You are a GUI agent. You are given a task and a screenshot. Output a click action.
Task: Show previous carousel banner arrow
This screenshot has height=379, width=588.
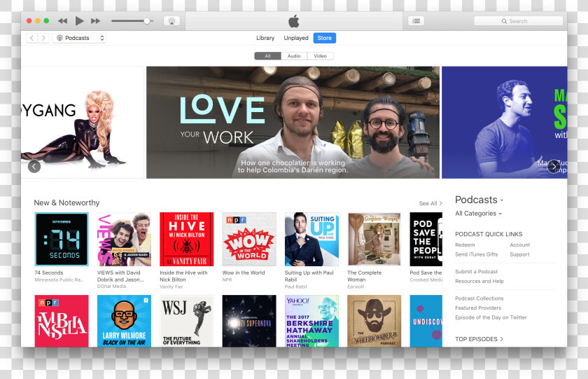(x=34, y=166)
